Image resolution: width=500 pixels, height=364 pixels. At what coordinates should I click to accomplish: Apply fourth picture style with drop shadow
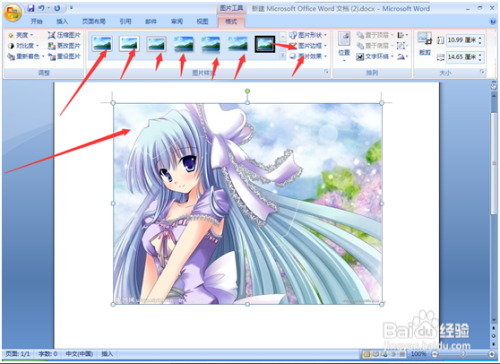point(183,44)
